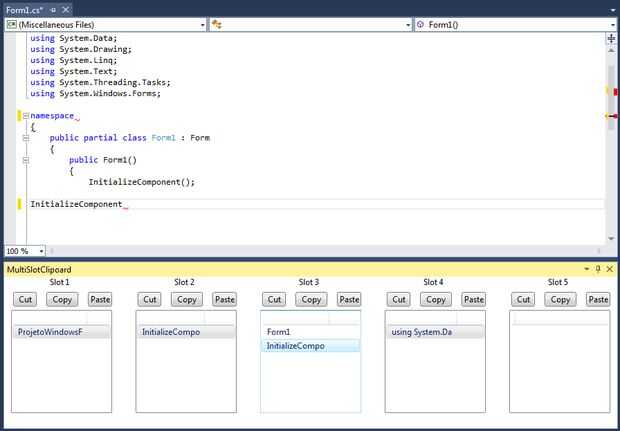The height and width of the screenshot is (431, 620).
Task: Click Cut button under Slot 5
Action: [x=523, y=299]
